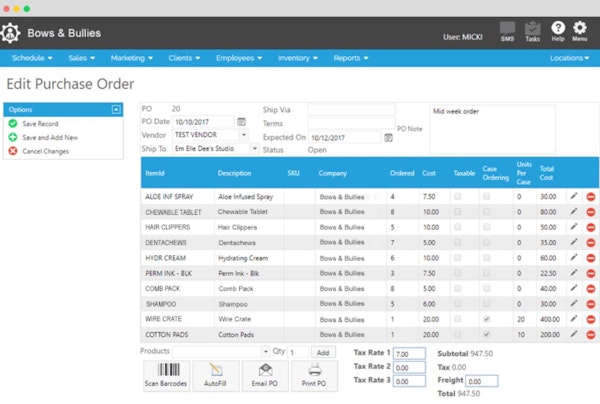
Task: Click the Add product button
Action: pos(323,352)
